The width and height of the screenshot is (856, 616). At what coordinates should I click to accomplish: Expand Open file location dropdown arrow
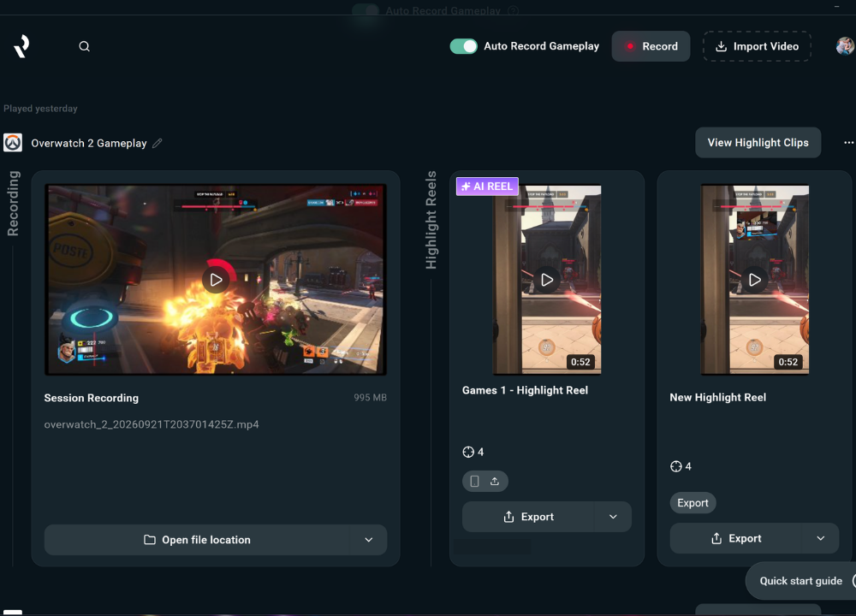tap(368, 540)
